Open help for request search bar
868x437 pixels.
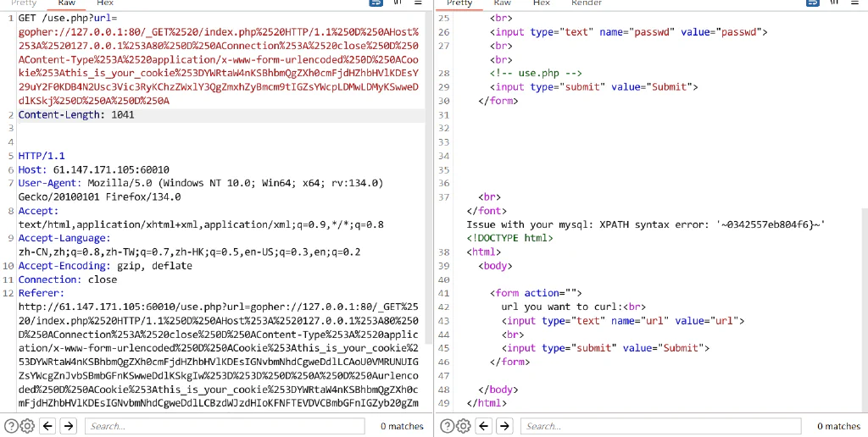(12, 426)
